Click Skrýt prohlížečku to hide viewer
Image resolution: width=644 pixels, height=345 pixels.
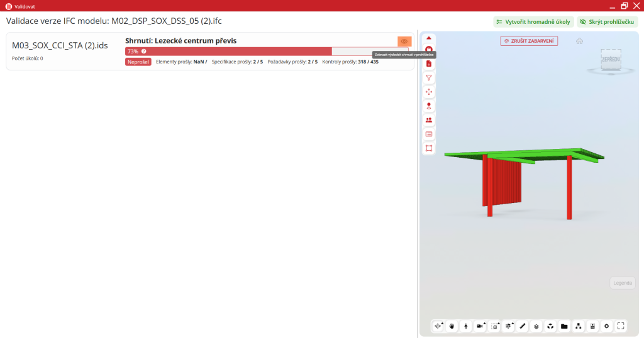[607, 21]
